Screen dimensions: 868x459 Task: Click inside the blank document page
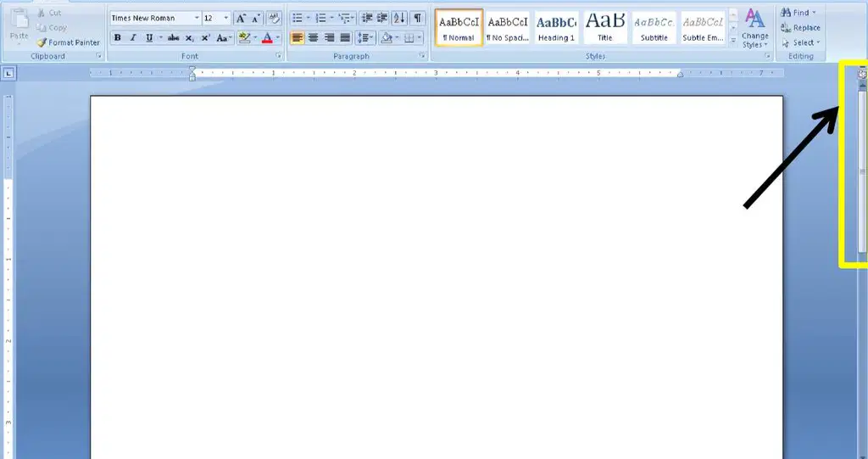(437, 277)
